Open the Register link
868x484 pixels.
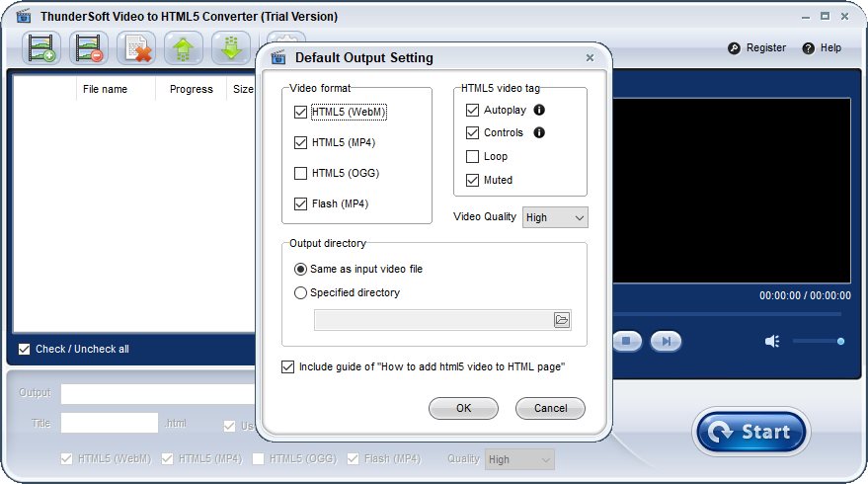[766, 47]
